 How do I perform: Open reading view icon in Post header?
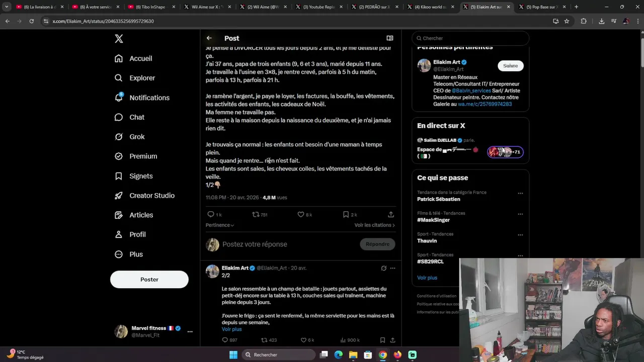click(x=389, y=38)
